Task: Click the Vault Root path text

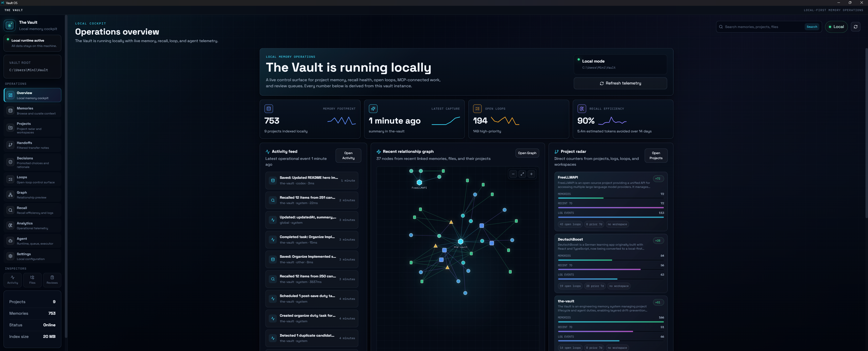Action: click(29, 70)
